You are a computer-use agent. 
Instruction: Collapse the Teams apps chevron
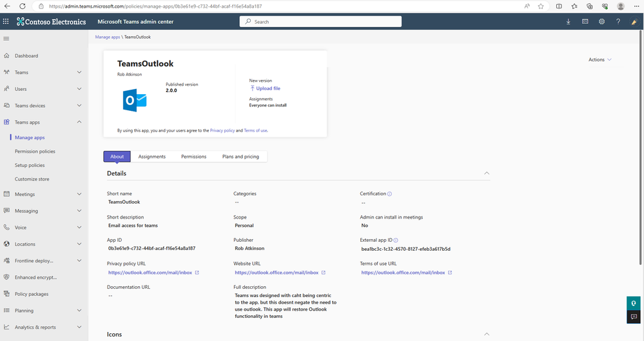pos(79,122)
